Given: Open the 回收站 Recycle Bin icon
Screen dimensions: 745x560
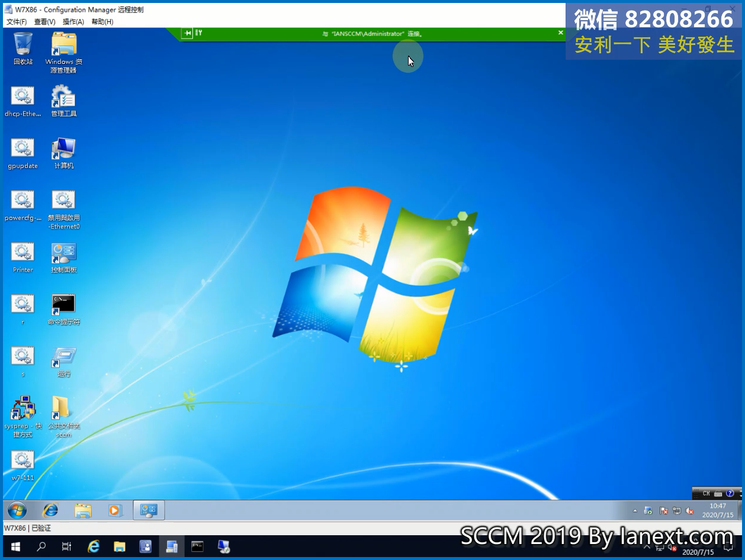Looking at the screenshot, I should click(23, 49).
